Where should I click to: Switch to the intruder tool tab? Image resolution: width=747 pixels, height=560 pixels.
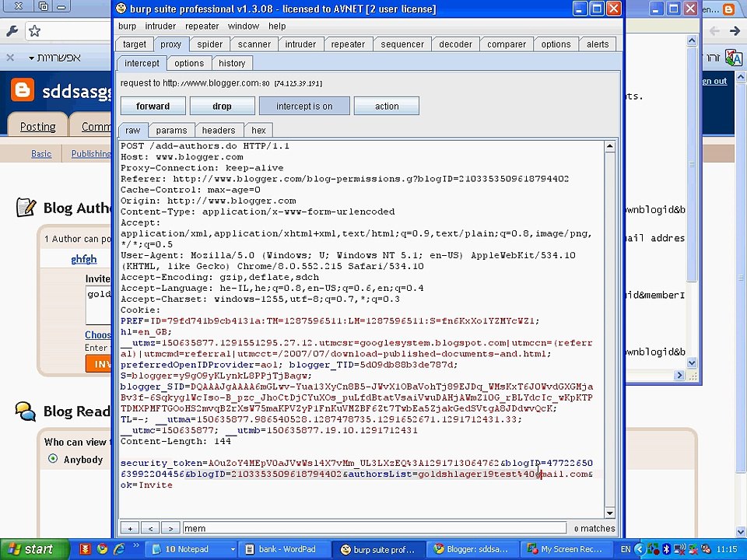pos(300,44)
